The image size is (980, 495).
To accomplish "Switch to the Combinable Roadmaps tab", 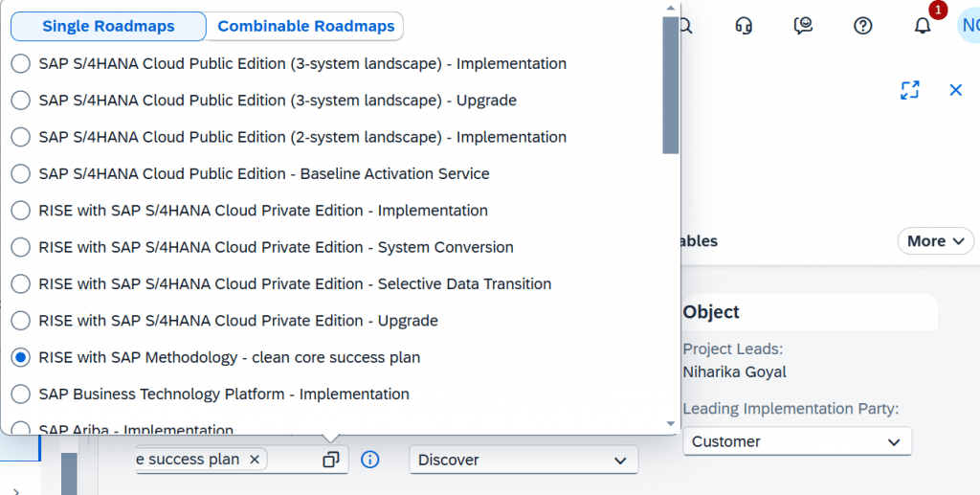I will point(305,26).
